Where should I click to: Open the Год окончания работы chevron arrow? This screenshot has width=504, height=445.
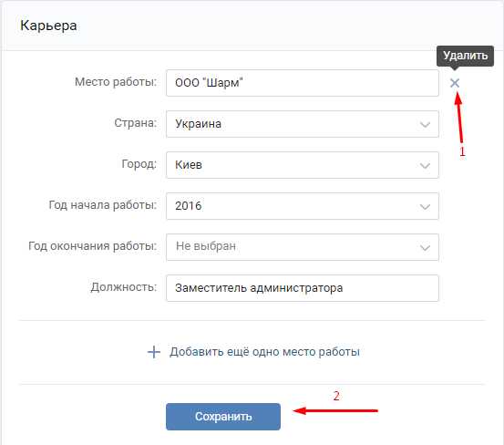point(425,248)
